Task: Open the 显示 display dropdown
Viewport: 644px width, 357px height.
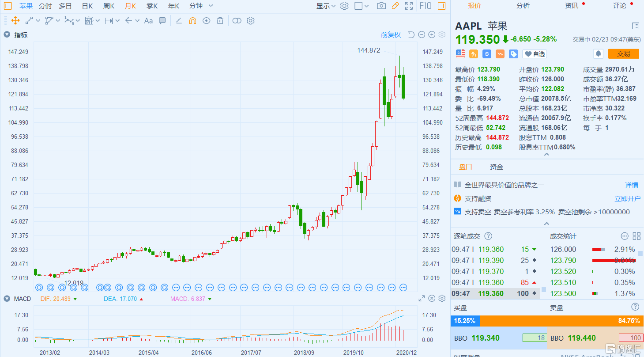Action: click(x=326, y=6)
